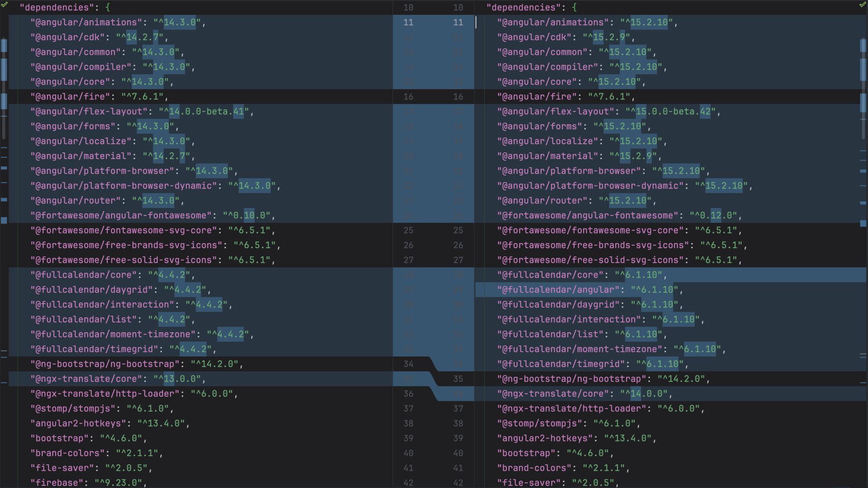This screenshot has height=488, width=868.
Task: Click the "dependencies" key in right pane
Action: (x=517, y=7)
